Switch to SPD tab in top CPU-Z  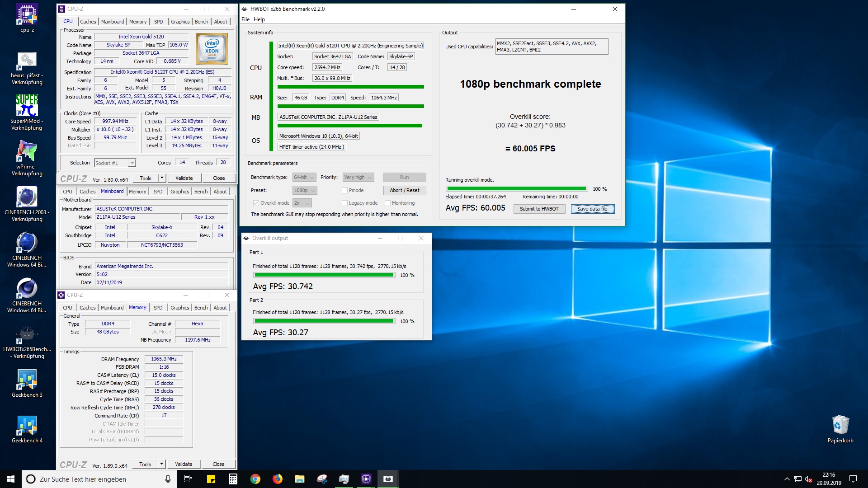click(x=158, y=22)
